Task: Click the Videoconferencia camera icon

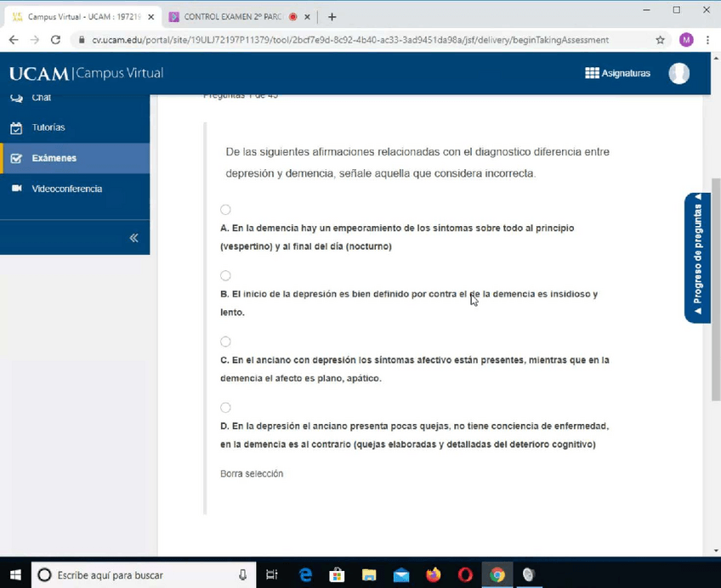Action: pos(16,189)
